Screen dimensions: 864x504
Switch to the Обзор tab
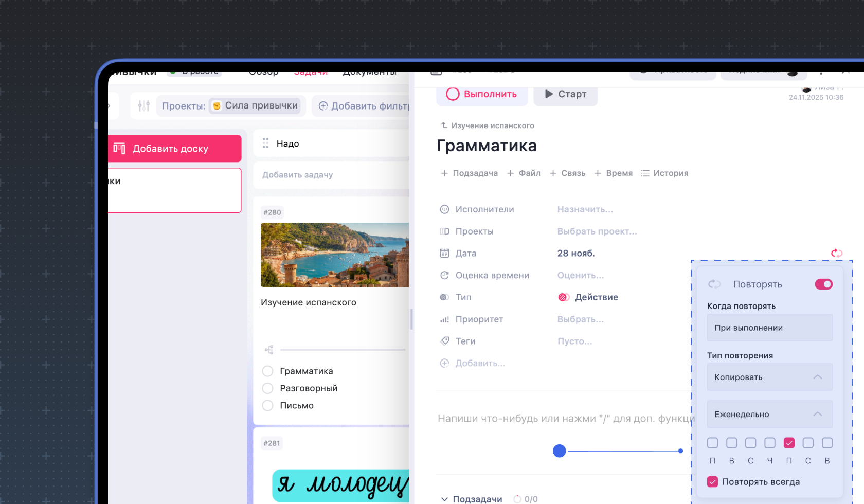(263, 71)
